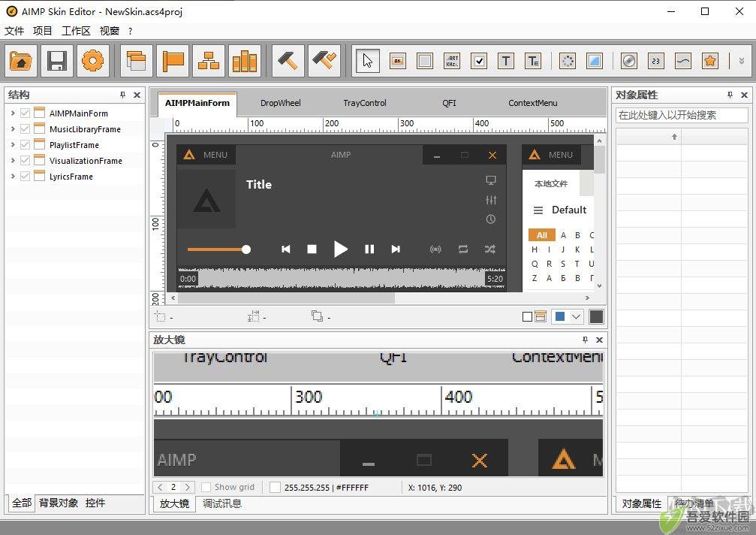Image resolution: width=756 pixels, height=535 pixels.
Task: Select the panel frame control tool
Action: point(425,61)
